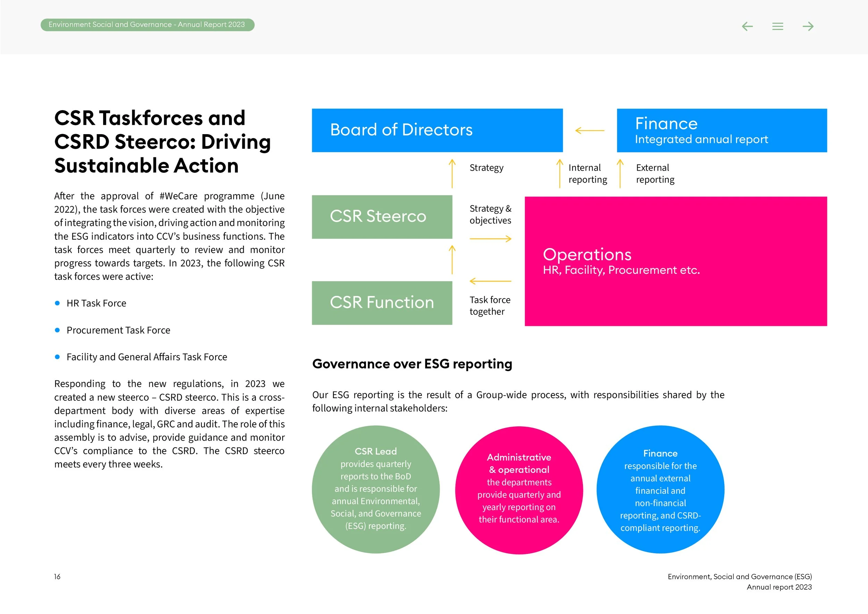Click the right arrow under Strategy & objectives
Screen dimensions: 868x614
(x=490, y=239)
